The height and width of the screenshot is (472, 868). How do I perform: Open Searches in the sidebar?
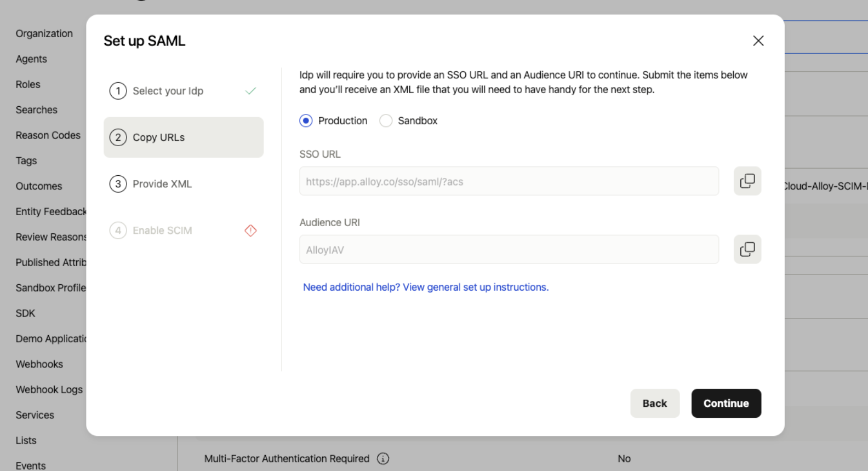click(x=37, y=110)
